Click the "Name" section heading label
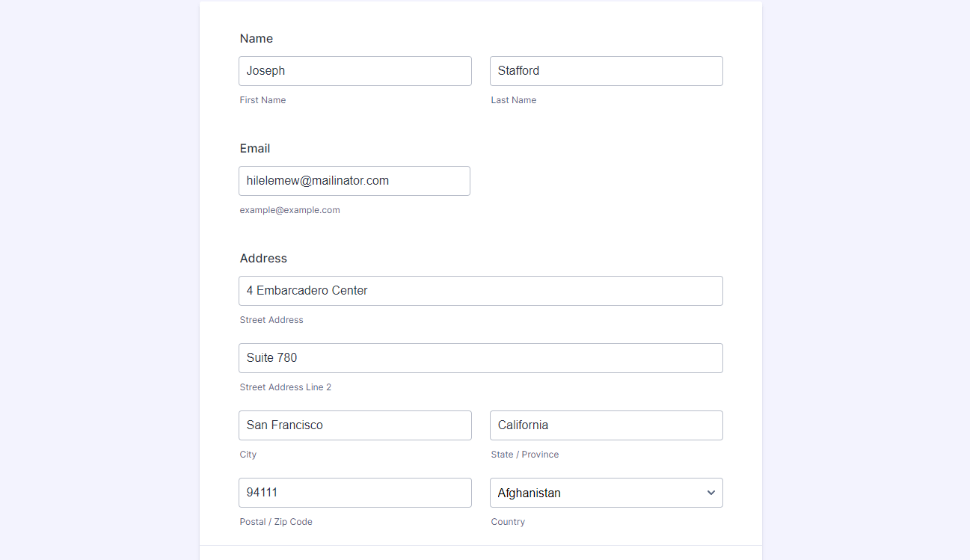970x560 pixels. pos(257,39)
